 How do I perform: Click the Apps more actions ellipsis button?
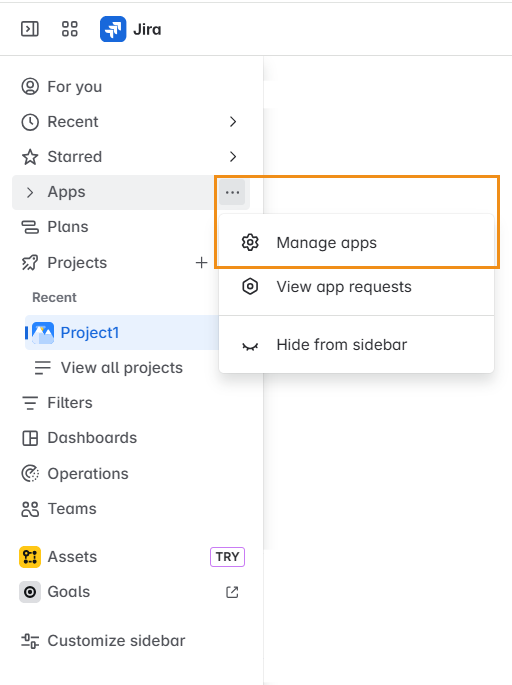232,192
